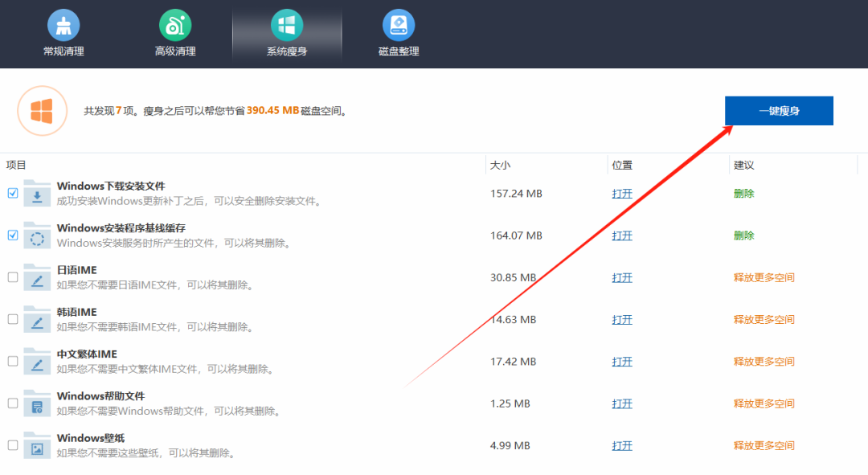Viewport: 868px width, 475px height.
Task: Uncheck Windows安装程序基线缓存 checkbox
Action: [13, 235]
